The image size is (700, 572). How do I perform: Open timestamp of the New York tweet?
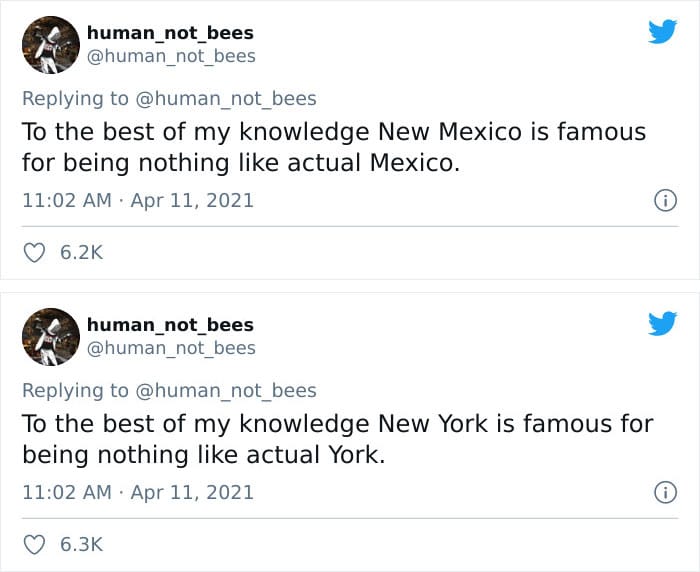click(x=138, y=492)
